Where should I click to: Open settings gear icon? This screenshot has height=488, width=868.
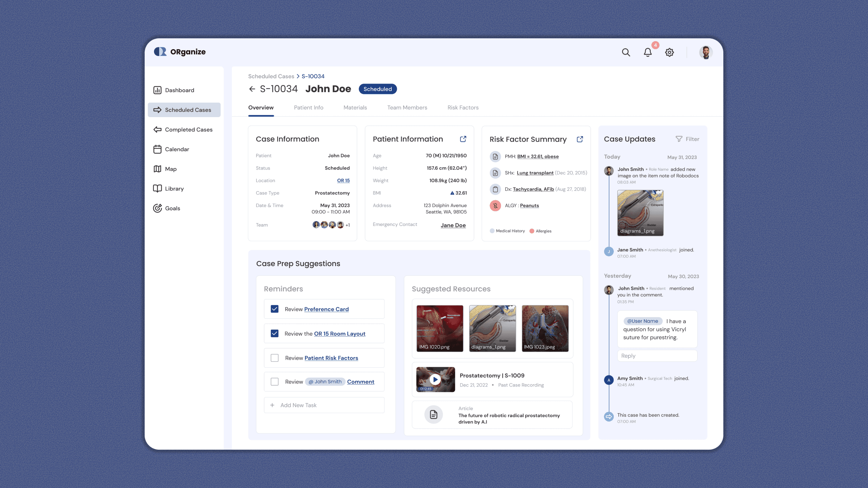click(669, 52)
